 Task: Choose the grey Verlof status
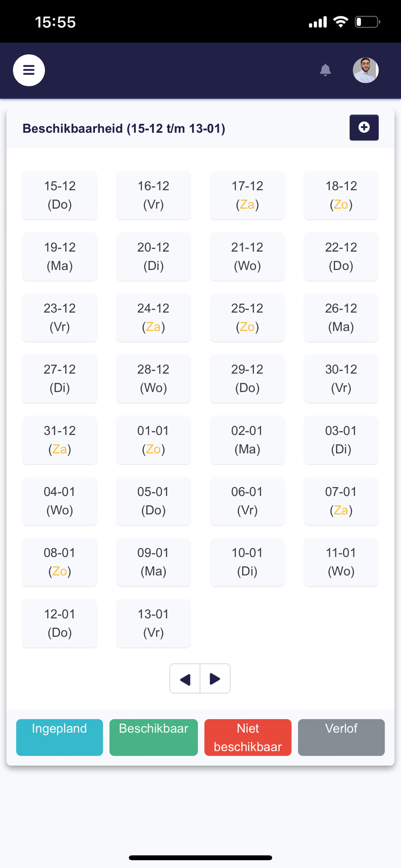[x=341, y=737]
